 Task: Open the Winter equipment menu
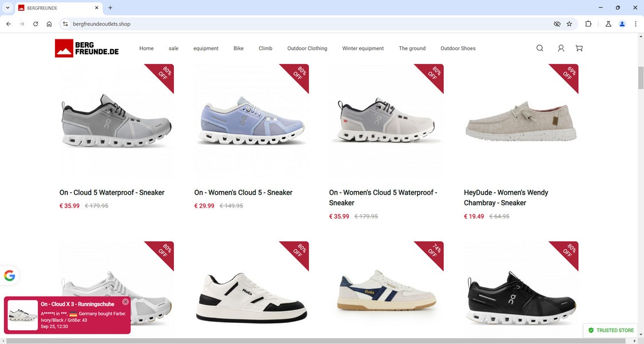(x=363, y=49)
